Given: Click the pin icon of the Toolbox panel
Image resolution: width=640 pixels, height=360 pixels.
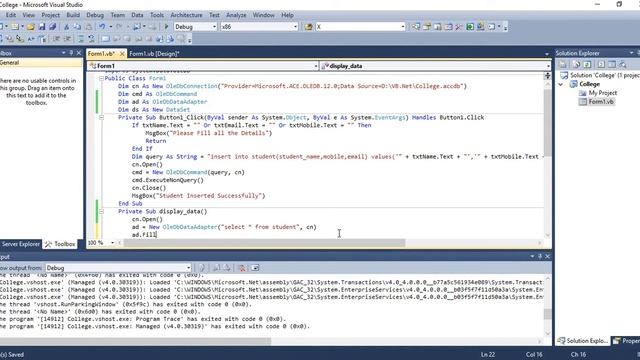Looking at the screenshot, I should coord(71,53).
